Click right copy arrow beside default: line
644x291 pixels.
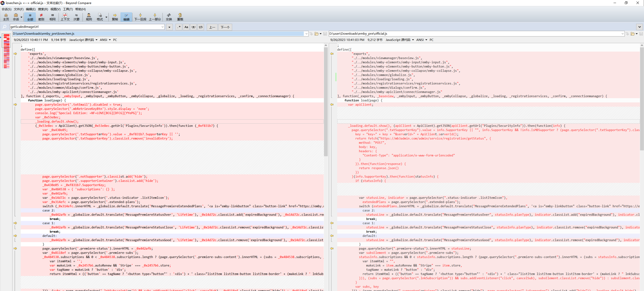pos(332,236)
